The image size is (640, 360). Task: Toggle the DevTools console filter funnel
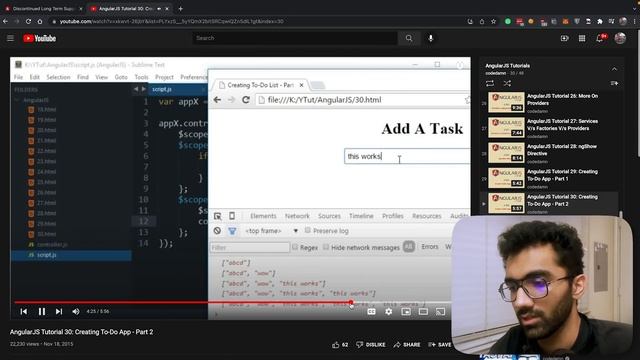(x=232, y=231)
